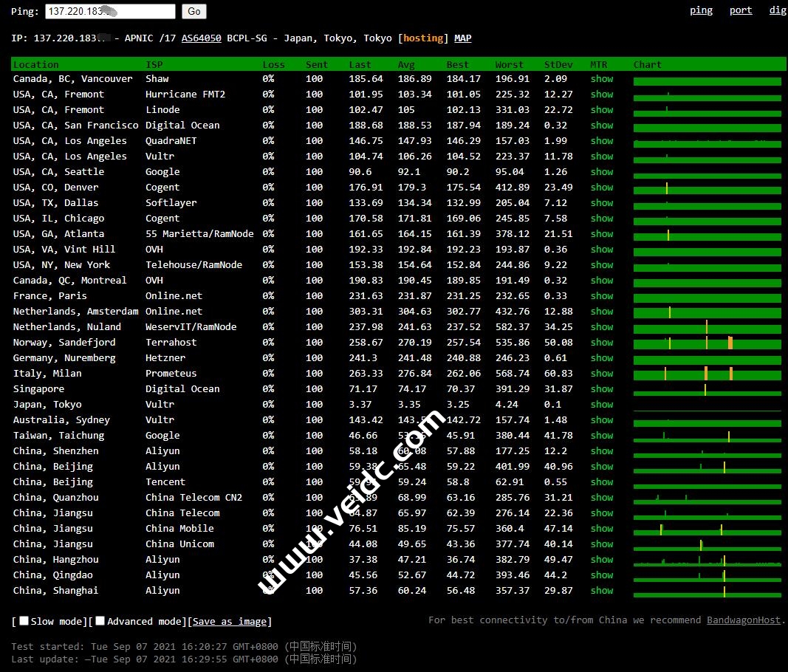
Task: Show MTR for Nuland WeservIT/RamNode row
Action: pyautogui.click(x=602, y=327)
